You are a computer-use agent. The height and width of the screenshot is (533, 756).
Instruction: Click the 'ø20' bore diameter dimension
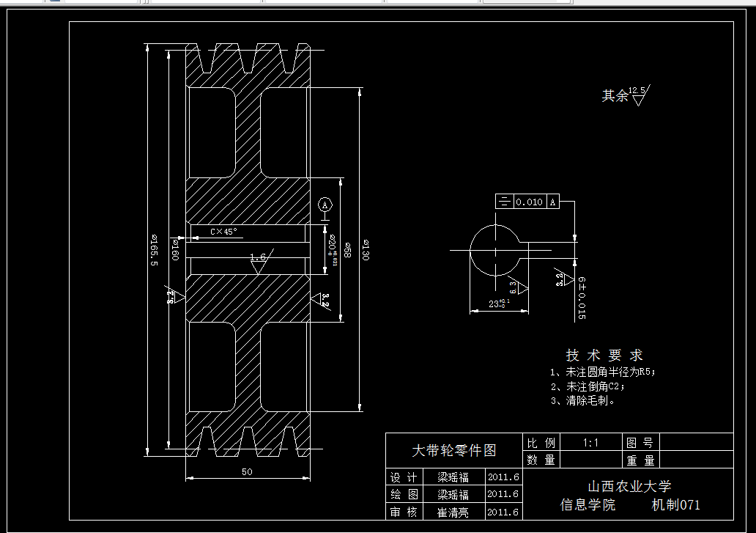(x=332, y=250)
